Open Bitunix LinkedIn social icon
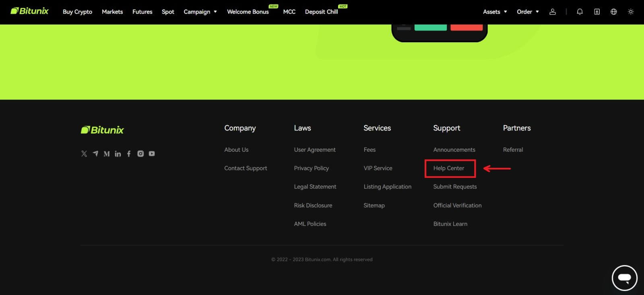Image resolution: width=644 pixels, height=295 pixels. (118, 154)
